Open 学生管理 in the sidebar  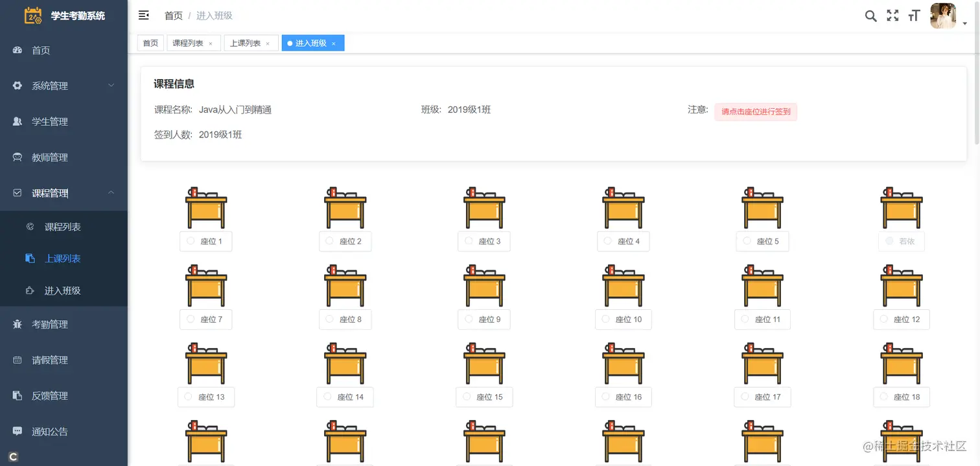(x=49, y=121)
